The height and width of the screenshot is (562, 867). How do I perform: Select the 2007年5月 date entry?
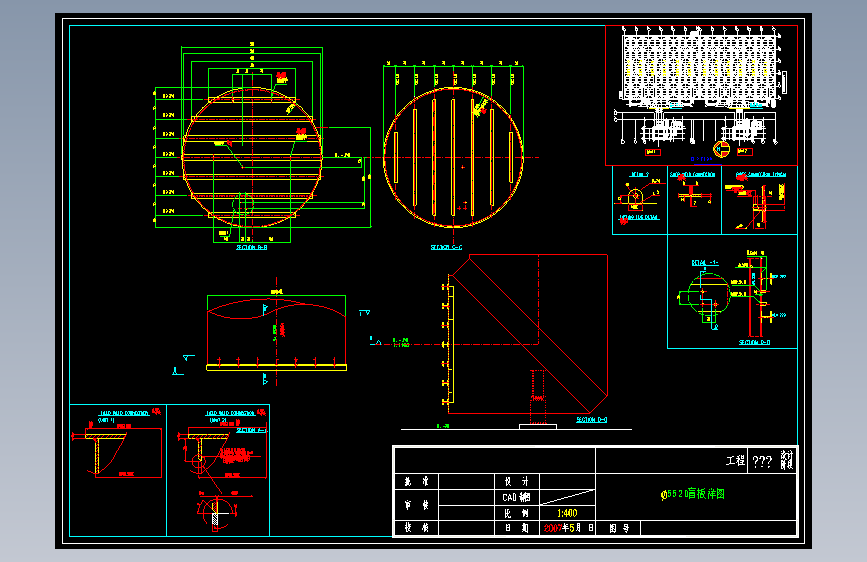[562, 528]
